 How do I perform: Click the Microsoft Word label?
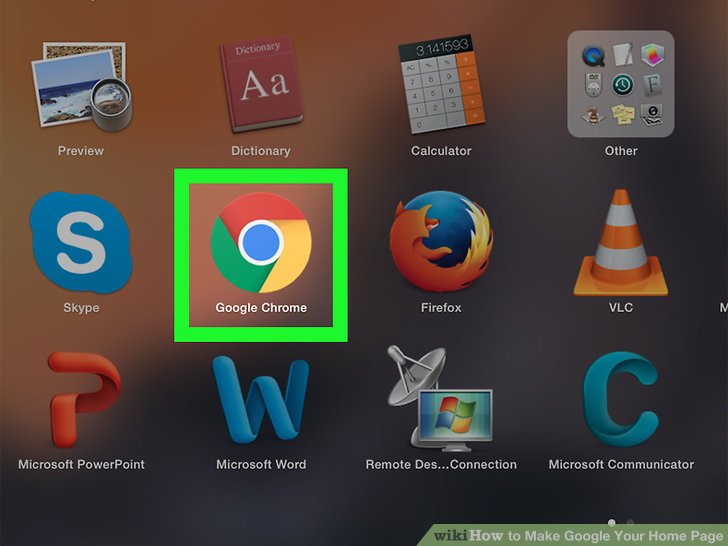coord(261,464)
